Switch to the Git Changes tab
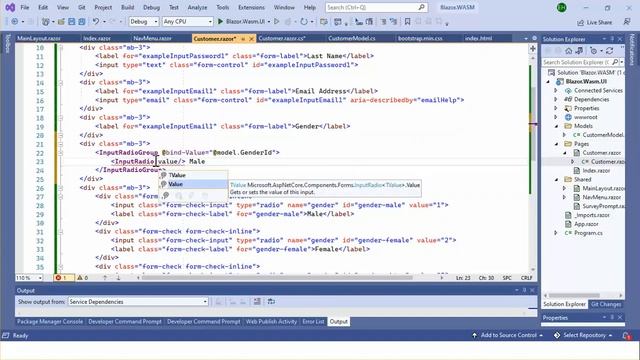Viewport: 640px width, 360px height. coord(606,304)
